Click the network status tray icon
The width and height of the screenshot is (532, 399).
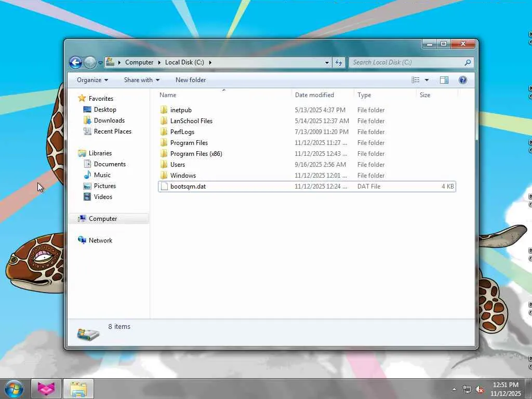(467, 390)
